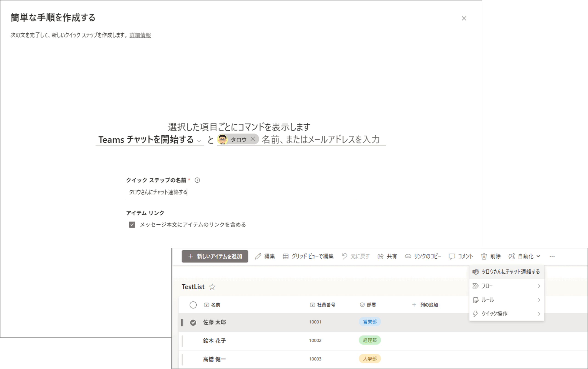Click the info icon beside クイック ステップの名前
The height and width of the screenshot is (369, 588).
tap(197, 180)
